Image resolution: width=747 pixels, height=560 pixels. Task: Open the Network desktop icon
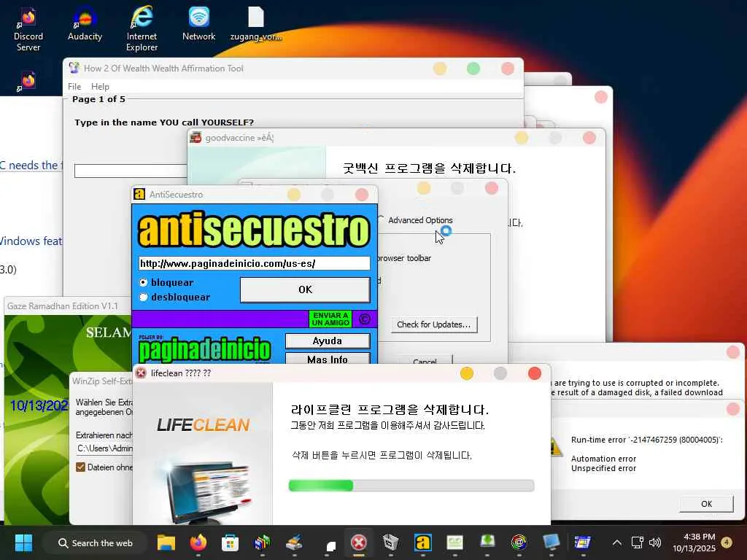coord(198,24)
